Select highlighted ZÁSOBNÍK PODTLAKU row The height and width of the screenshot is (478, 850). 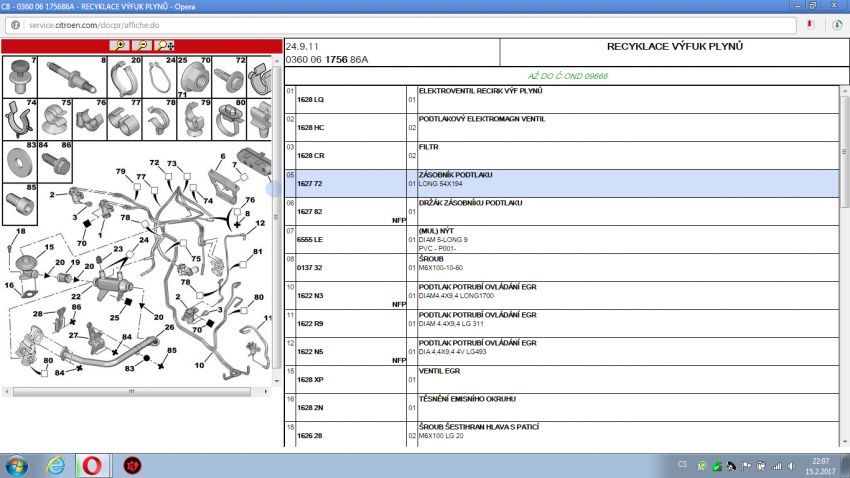coord(562,184)
